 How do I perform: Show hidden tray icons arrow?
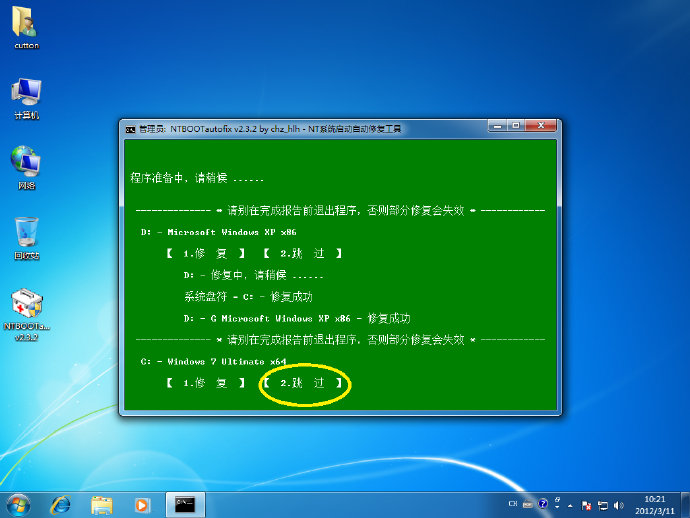point(570,506)
